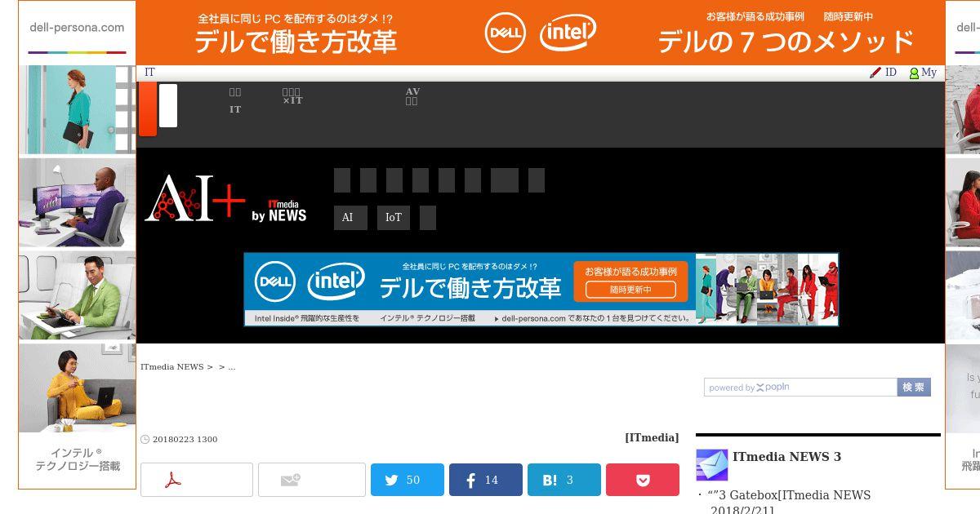Click the man in purple suit image
The image size is (980, 514).
tap(77, 202)
